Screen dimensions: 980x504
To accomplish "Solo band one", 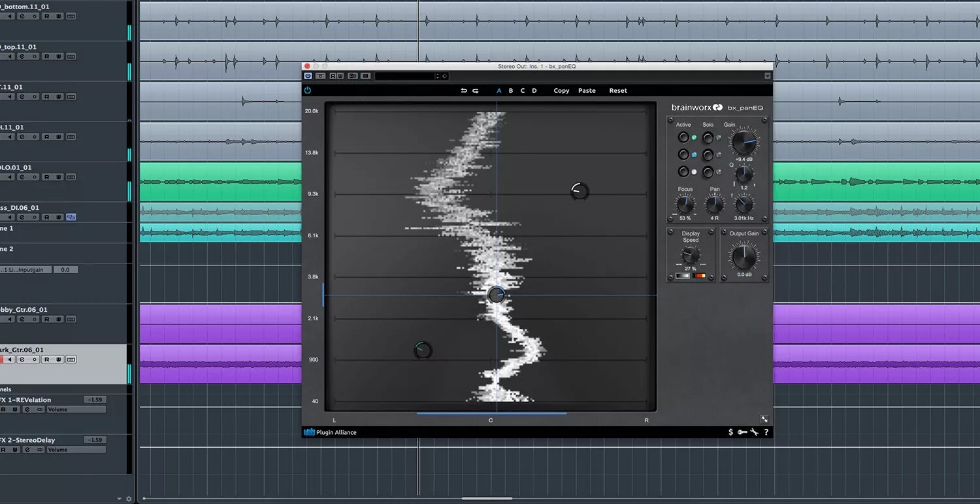I will coord(708,137).
